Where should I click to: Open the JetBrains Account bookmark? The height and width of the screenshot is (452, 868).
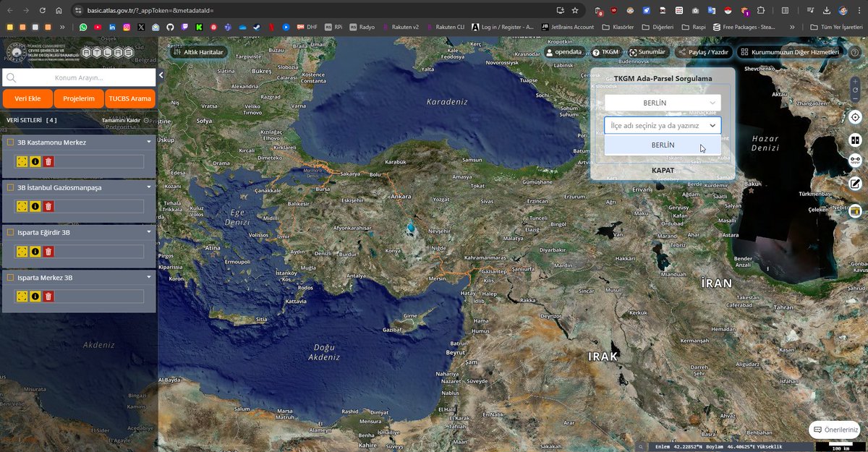coord(567,27)
